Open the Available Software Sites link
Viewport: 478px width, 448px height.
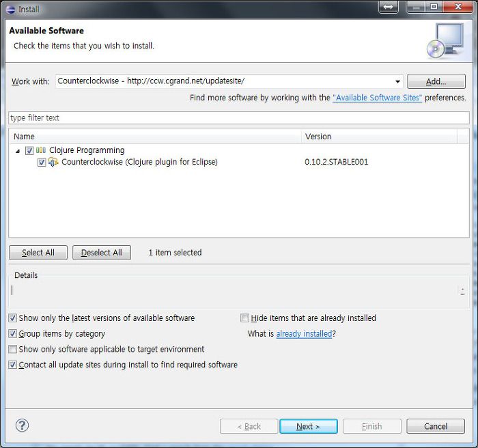(377, 98)
